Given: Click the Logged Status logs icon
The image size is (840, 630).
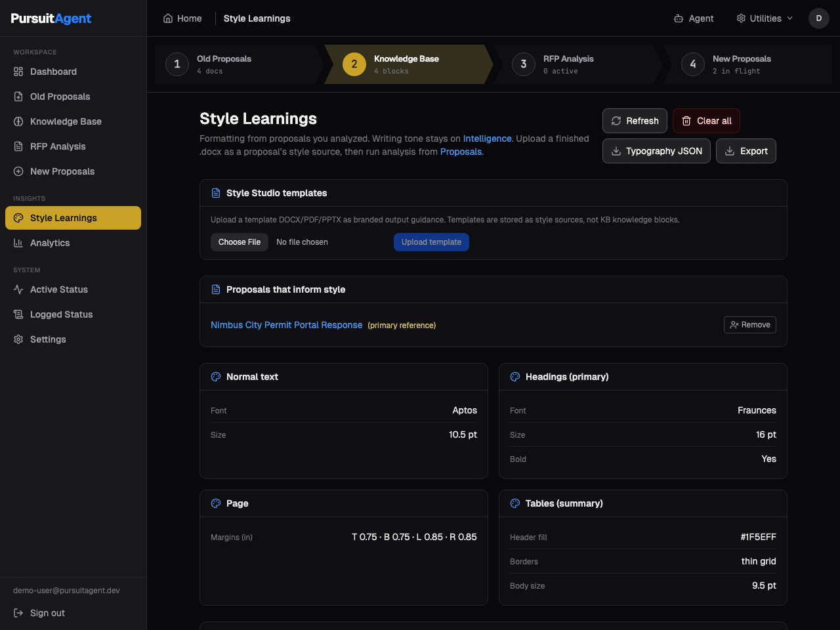Looking at the screenshot, I should tap(18, 314).
